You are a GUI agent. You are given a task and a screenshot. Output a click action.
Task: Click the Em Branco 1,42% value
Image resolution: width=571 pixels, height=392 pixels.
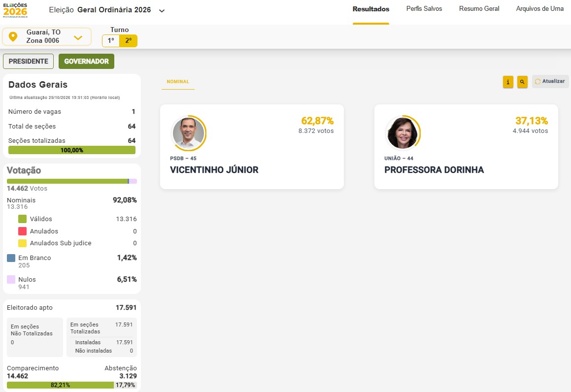(127, 258)
